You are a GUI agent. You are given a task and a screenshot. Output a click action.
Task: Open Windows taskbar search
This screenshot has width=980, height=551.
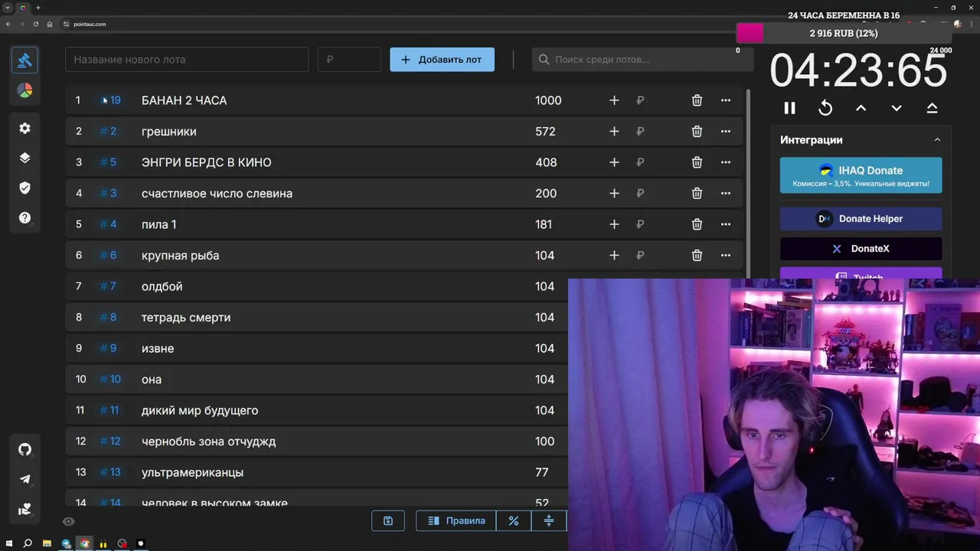click(x=28, y=543)
